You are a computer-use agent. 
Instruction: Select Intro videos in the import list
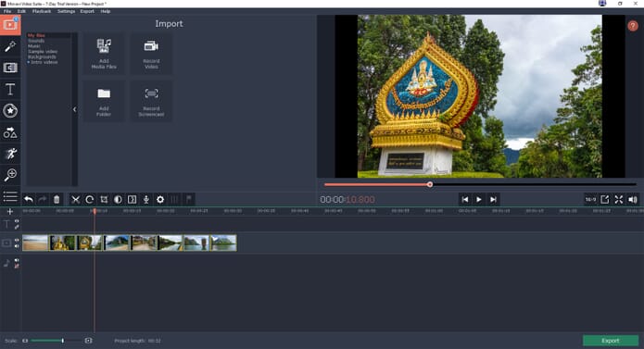(44, 62)
